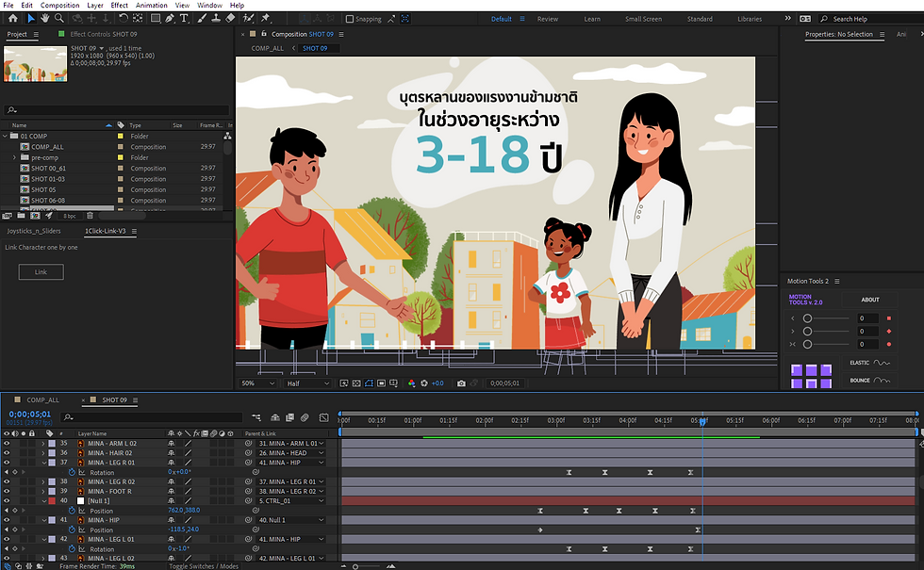Click the Home icon in the toolbar
The height and width of the screenshot is (570, 924).
[x=12, y=18]
